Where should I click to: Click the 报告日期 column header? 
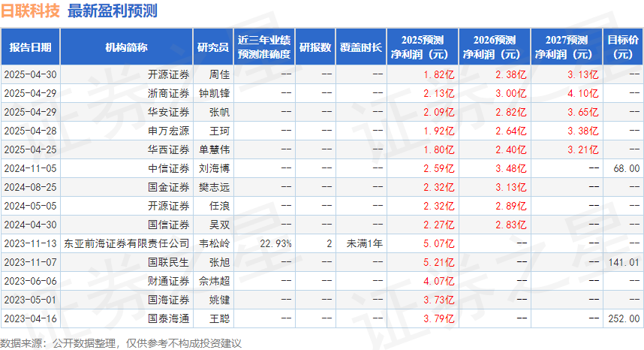30,47
